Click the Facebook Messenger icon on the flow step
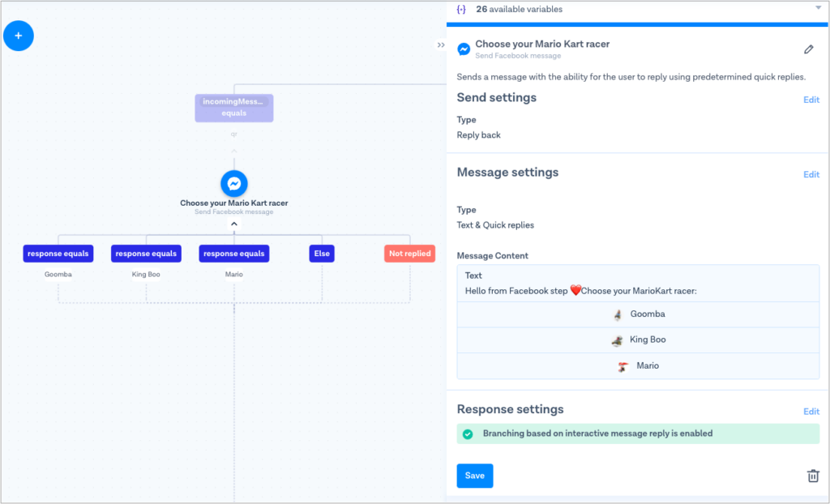This screenshot has height=504, width=830. click(233, 183)
